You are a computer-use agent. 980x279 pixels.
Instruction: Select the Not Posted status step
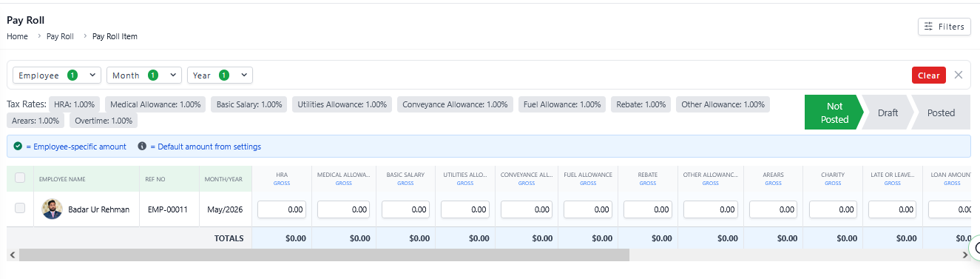tap(834, 112)
